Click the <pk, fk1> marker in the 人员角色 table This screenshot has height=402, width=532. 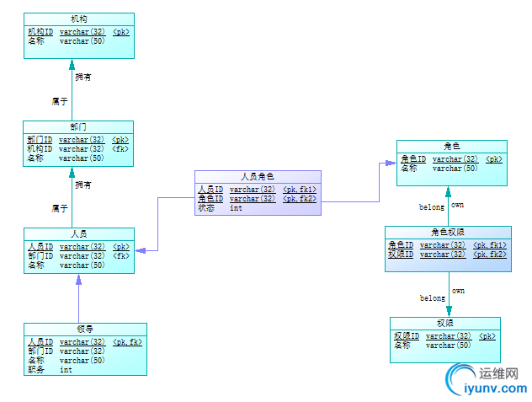[300, 190]
